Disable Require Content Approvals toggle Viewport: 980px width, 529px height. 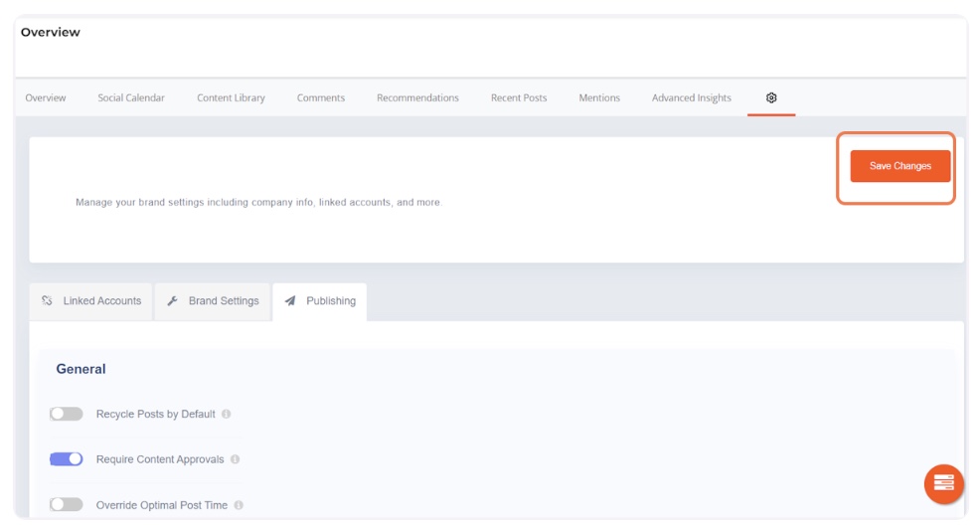66,459
